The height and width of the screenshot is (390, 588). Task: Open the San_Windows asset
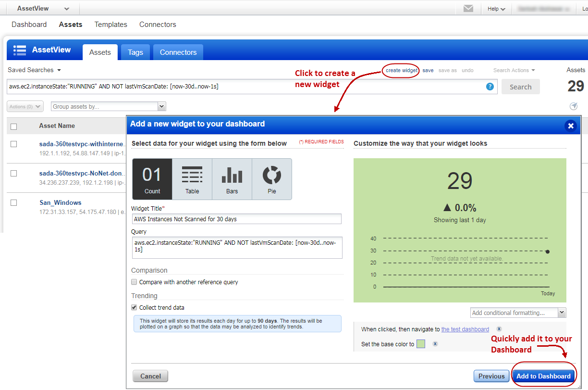[x=61, y=203]
